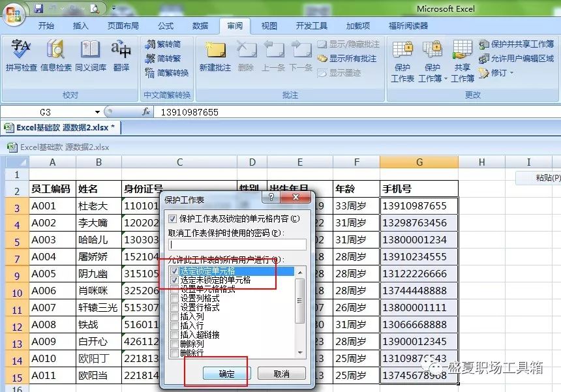Open the 视图 ribbon tab
The width and height of the screenshot is (561, 392).
[269, 26]
